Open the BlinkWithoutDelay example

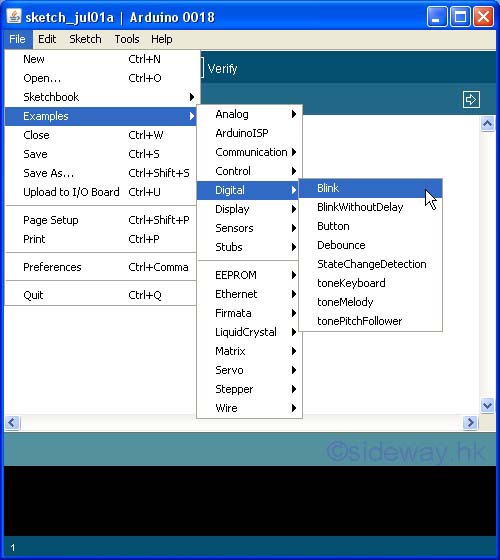pos(370,207)
